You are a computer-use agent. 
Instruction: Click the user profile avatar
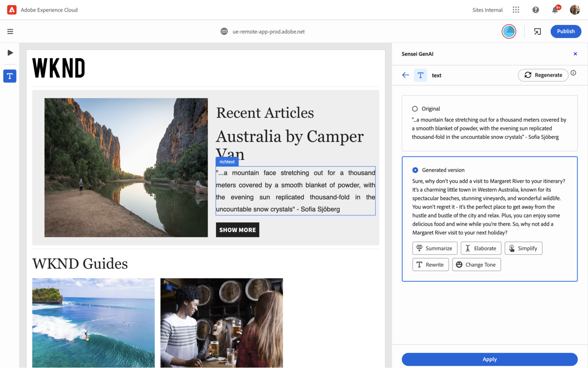[575, 10]
